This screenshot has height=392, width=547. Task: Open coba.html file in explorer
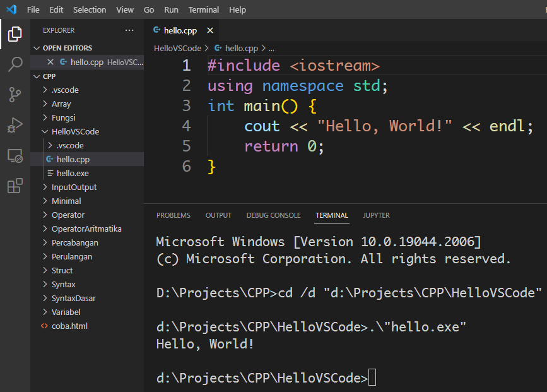[x=69, y=326]
